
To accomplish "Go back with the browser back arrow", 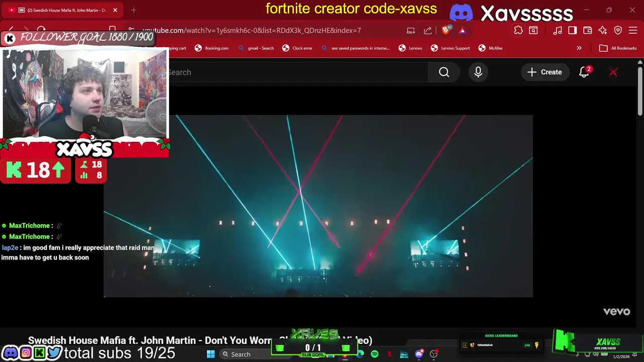I will tap(11, 30).
